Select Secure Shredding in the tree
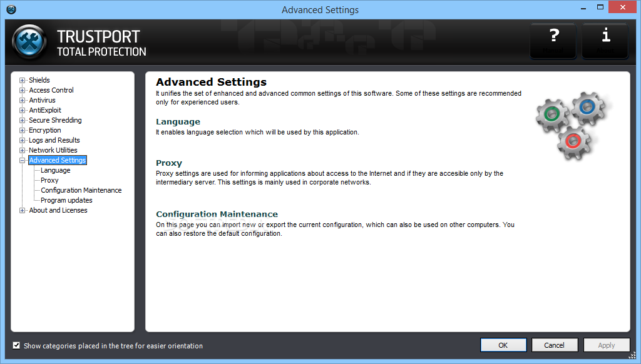This screenshot has height=364, width=641. 55,120
